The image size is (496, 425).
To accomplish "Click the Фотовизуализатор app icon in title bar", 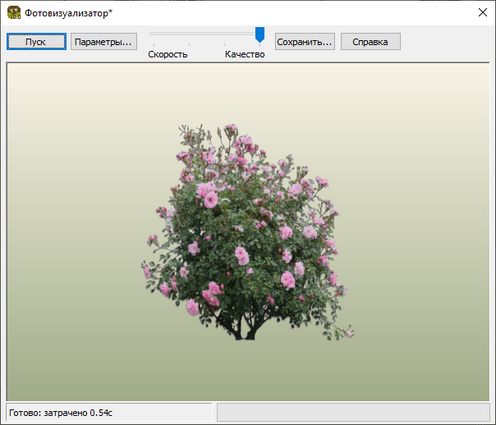I will pos(14,13).
